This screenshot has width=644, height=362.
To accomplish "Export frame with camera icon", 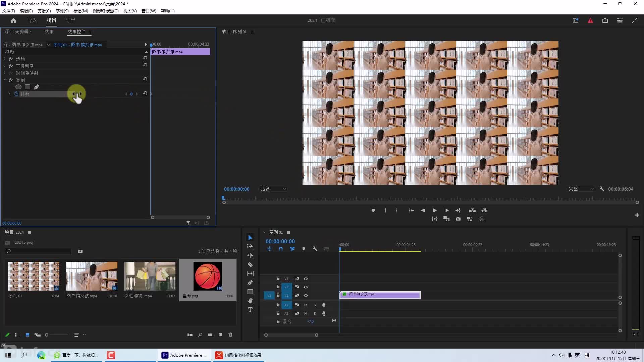I will pos(458,219).
